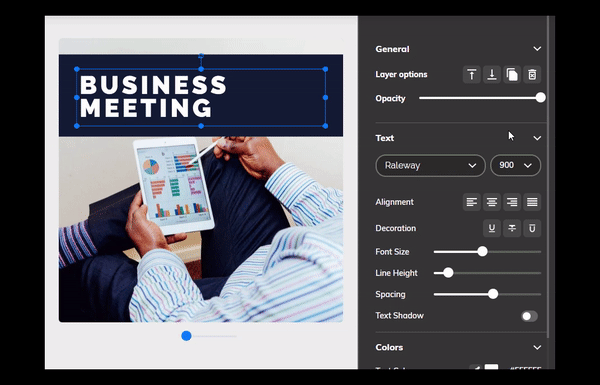Collapse the Text section
600x385 pixels.
click(537, 138)
